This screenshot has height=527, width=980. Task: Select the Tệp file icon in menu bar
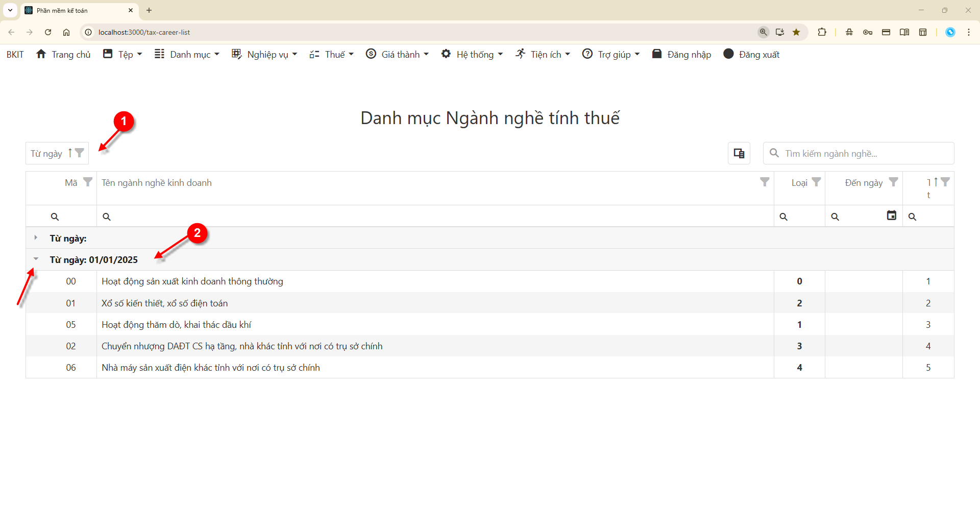click(x=108, y=54)
